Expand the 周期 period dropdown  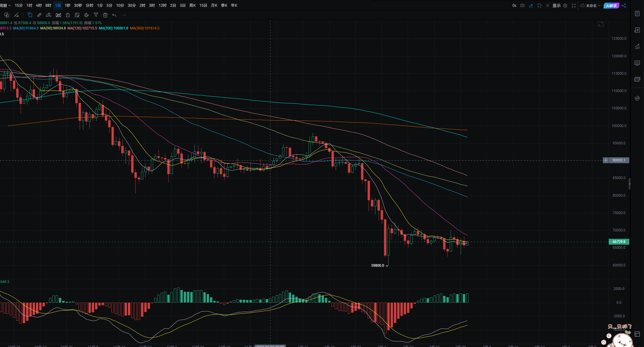pos(5,6)
